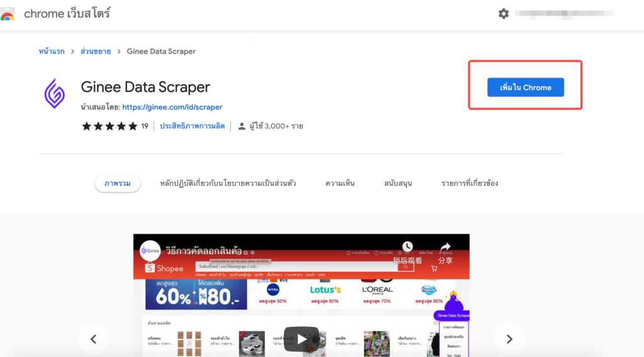Open the รายการที่เกี่ยวข้อง tab
This screenshot has height=357, width=644.
click(470, 183)
